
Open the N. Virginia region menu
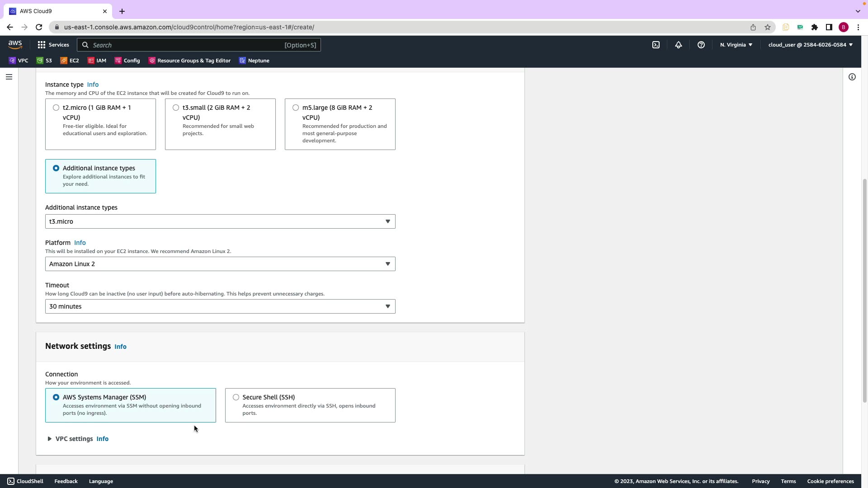(x=736, y=45)
